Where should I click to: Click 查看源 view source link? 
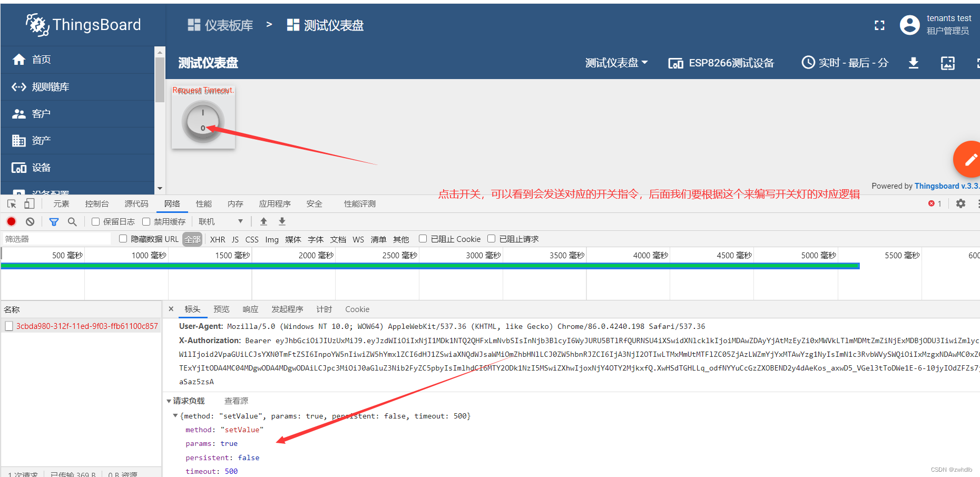point(236,401)
